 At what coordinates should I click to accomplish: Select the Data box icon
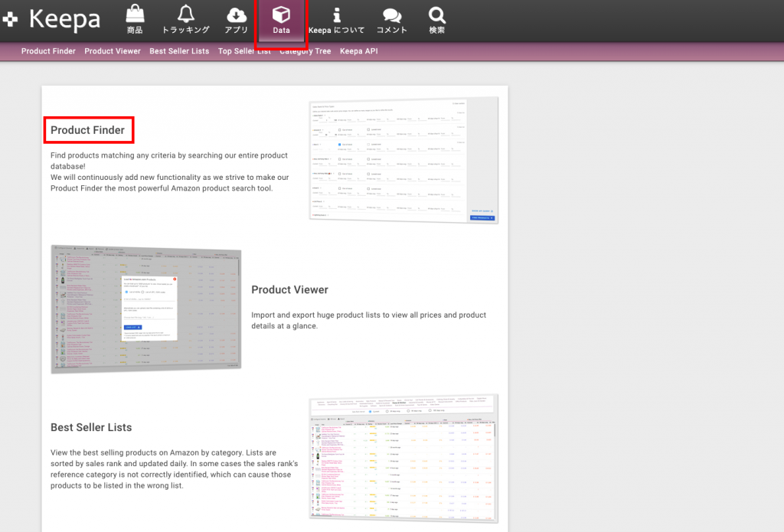(x=281, y=15)
